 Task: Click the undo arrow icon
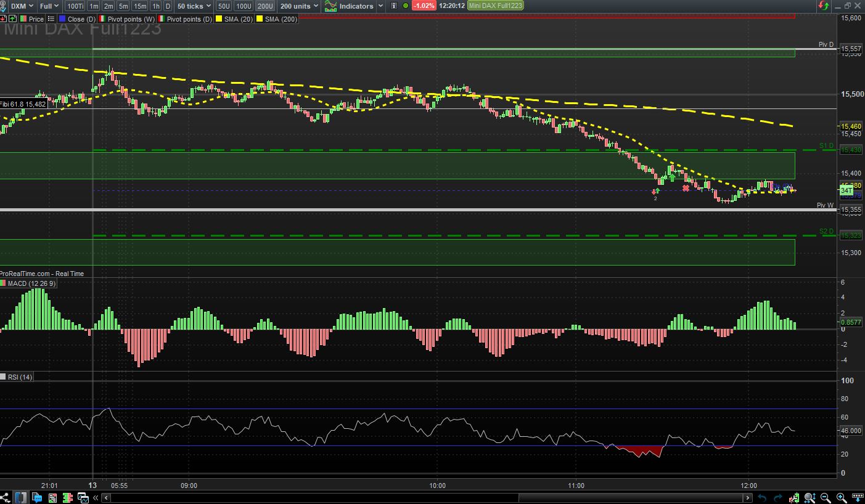click(x=763, y=497)
